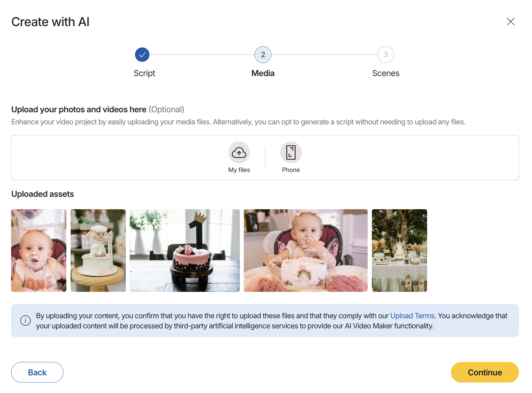Select step 3 Scenes circle

tap(386, 55)
